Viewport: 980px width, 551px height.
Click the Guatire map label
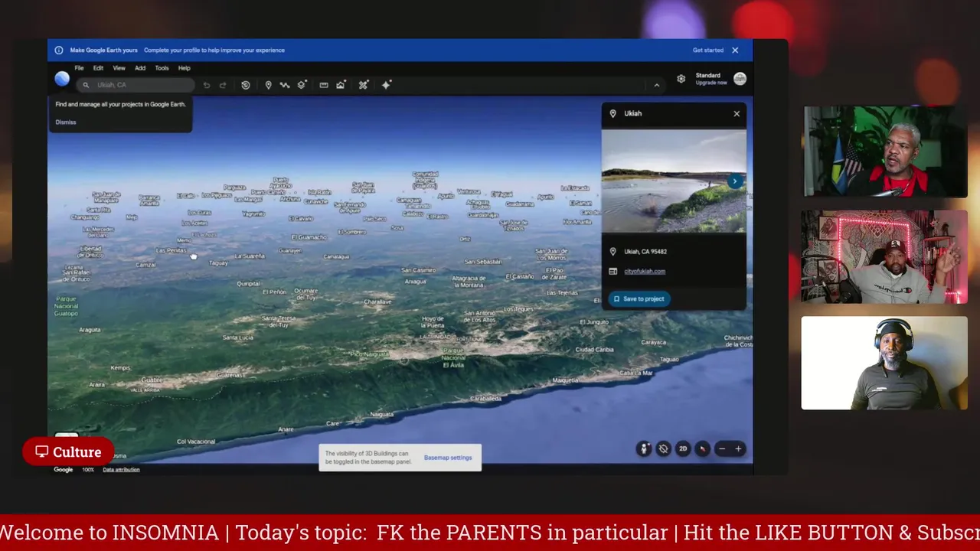pos(152,380)
